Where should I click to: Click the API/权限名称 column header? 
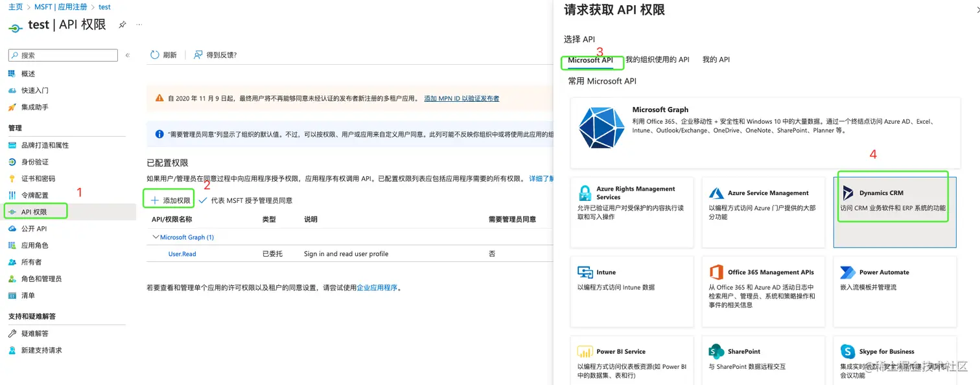pos(172,219)
